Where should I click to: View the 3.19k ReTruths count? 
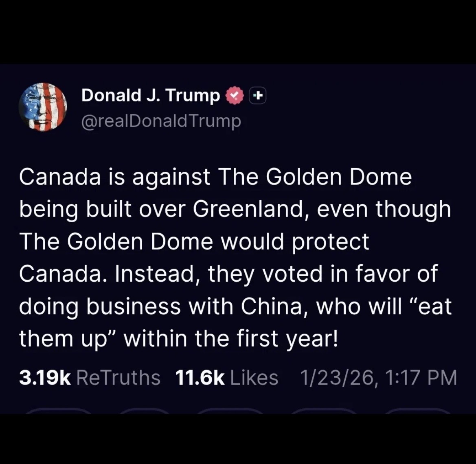(45, 377)
